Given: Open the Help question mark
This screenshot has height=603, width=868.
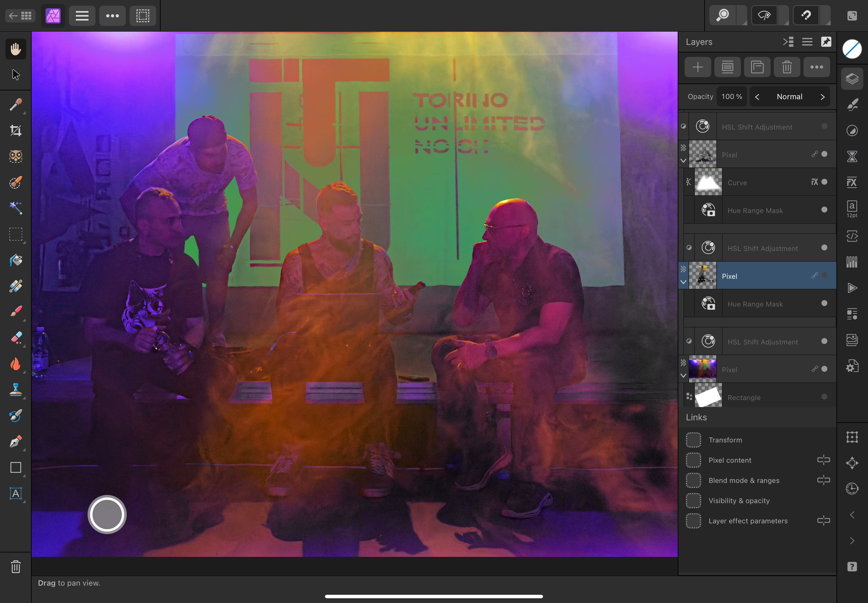Looking at the screenshot, I should click(x=852, y=567).
